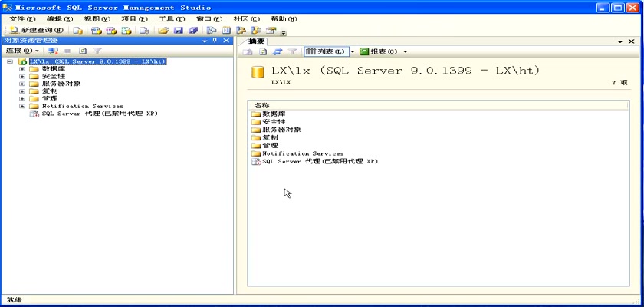The height and width of the screenshot is (307, 644).
Task: Start an Analysis Services DMX query
Action: [x=111, y=31]
